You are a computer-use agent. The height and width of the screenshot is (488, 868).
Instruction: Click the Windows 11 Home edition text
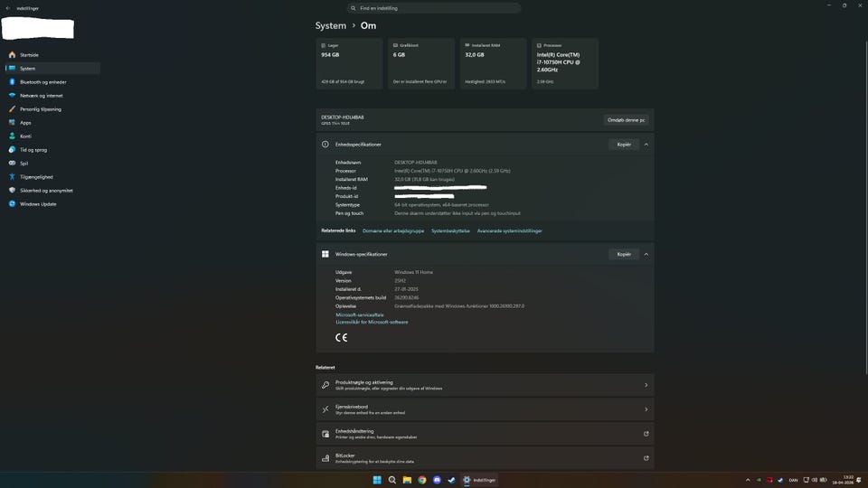[x=413, y=272]
